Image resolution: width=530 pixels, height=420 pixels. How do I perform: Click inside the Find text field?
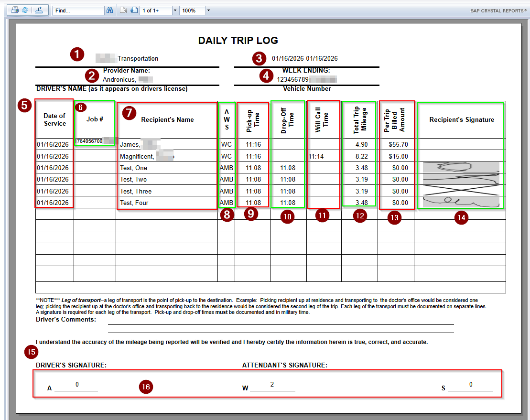coord(78,10)
